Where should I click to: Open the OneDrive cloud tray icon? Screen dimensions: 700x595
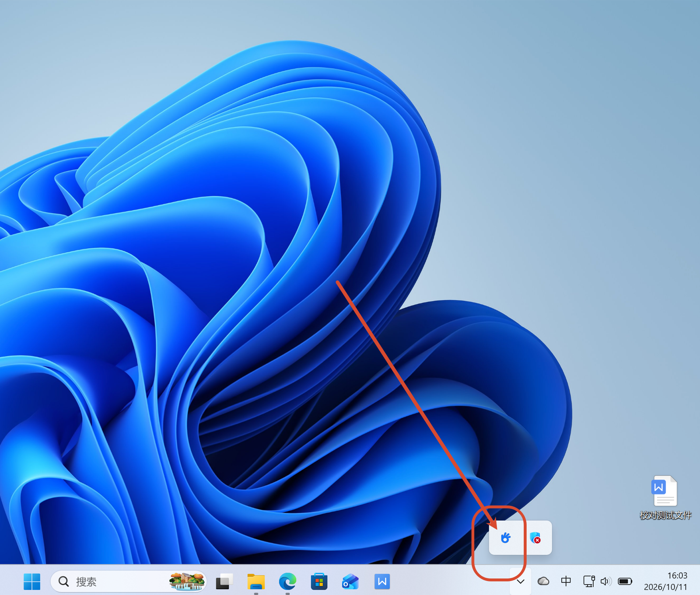[x=543, y=581]
